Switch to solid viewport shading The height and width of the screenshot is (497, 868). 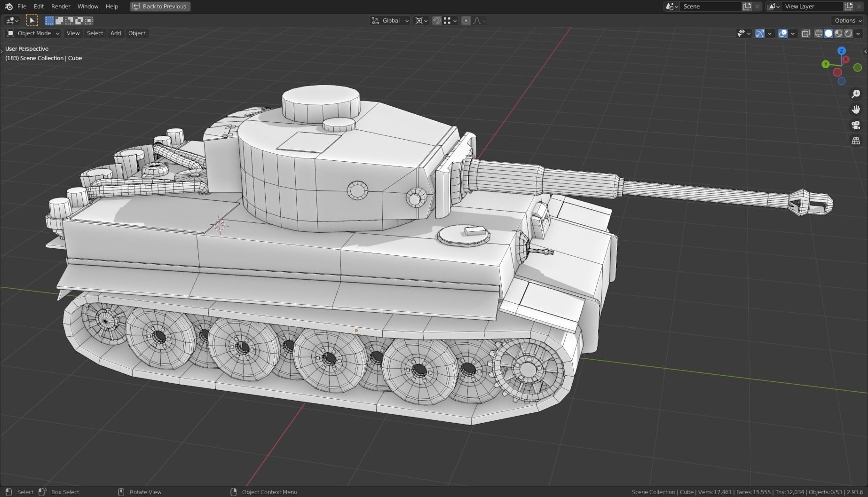click(829, 33)
